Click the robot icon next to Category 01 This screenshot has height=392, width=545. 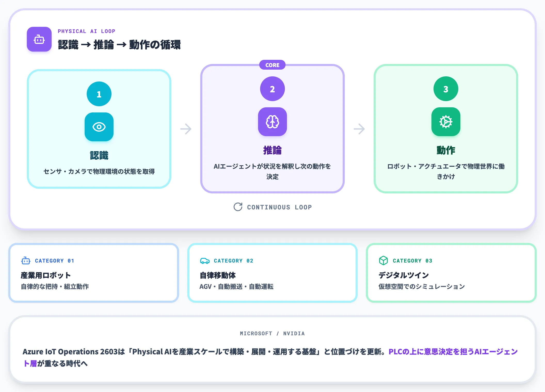(x=26, y=261)
